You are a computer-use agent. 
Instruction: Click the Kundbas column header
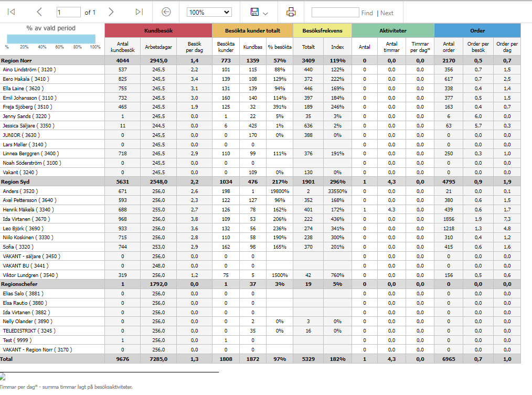click(x=253, y=47)
